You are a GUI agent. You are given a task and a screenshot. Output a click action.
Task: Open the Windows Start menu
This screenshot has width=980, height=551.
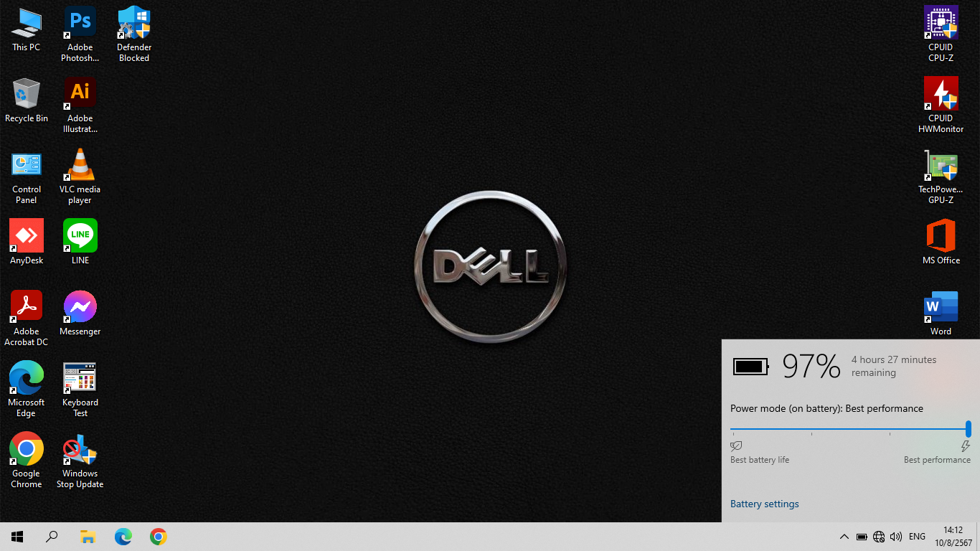(x=17, y=537)
